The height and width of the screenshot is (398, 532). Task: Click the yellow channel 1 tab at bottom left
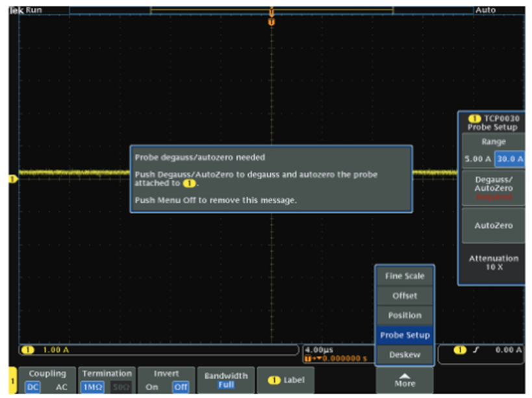pos(12,380)
